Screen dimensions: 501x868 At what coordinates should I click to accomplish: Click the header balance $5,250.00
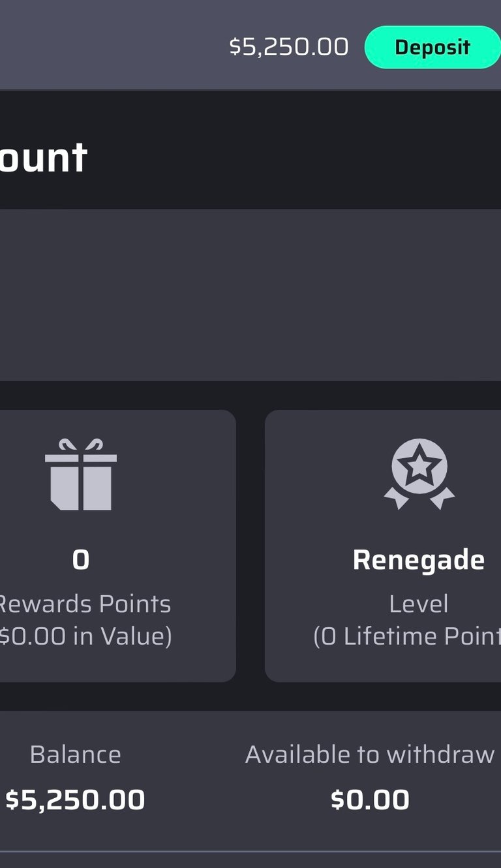coord(289,47)
